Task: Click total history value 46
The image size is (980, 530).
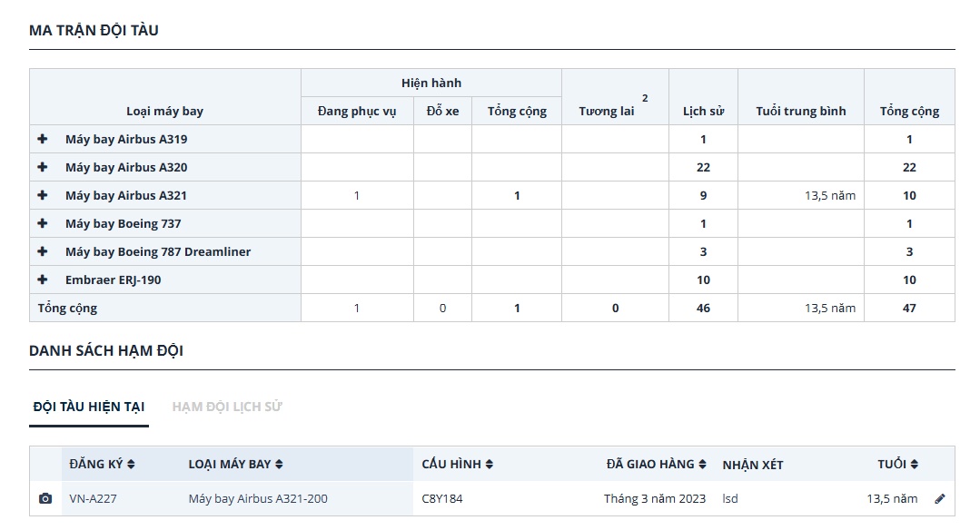Action: point(703,308)
